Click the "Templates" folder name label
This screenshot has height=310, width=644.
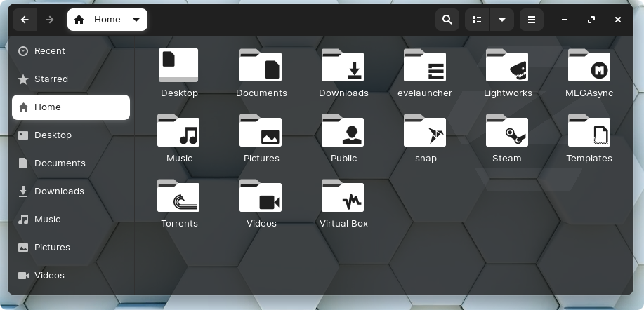point(589,159)
